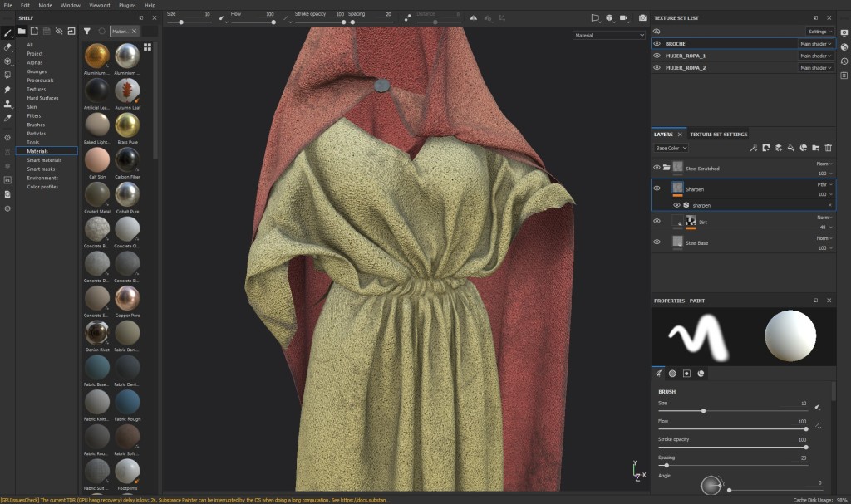Open the add effect magic wand icon
This screenshot has width=851, height=504.
(754, 148)
